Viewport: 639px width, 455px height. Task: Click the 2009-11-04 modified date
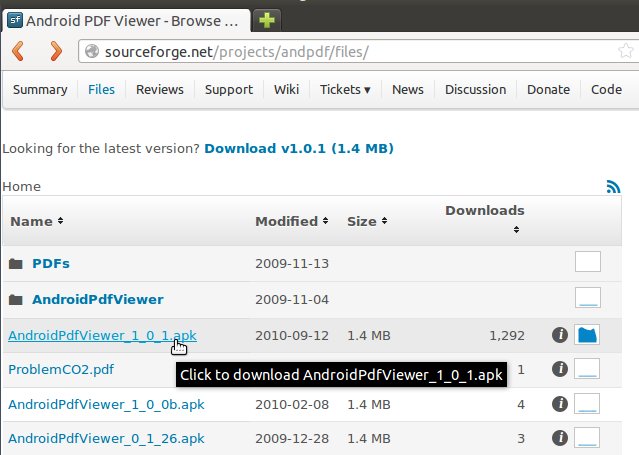(292, 300)
